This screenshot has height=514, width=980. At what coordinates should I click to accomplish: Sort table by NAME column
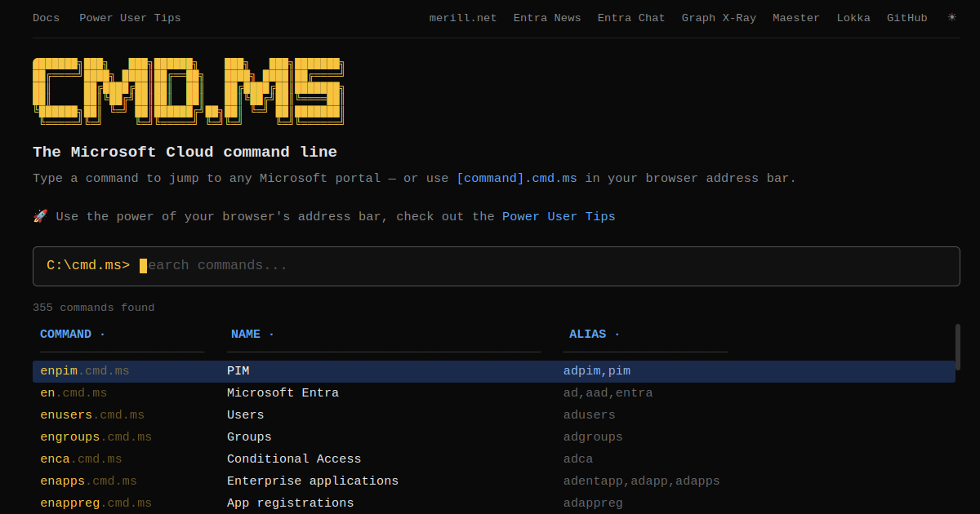252,335
